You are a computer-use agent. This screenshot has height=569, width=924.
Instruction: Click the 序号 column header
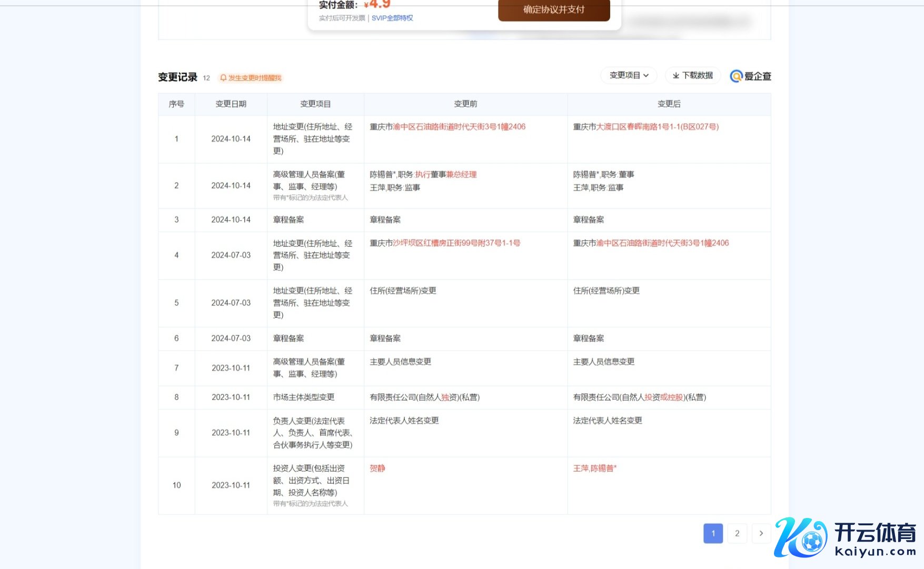pyautogui.click(x=176, y=104)
